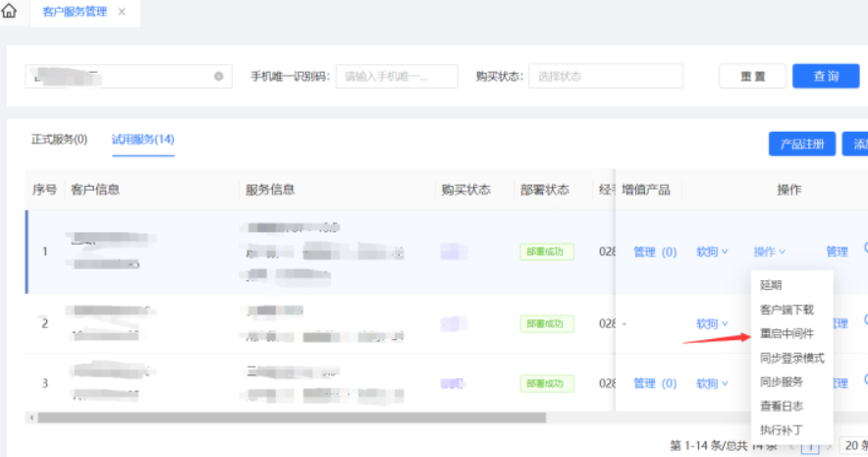Click the home icon in the tab bar
The width and height of the screenshot is (868, 457).
click(x=10, y=12)
